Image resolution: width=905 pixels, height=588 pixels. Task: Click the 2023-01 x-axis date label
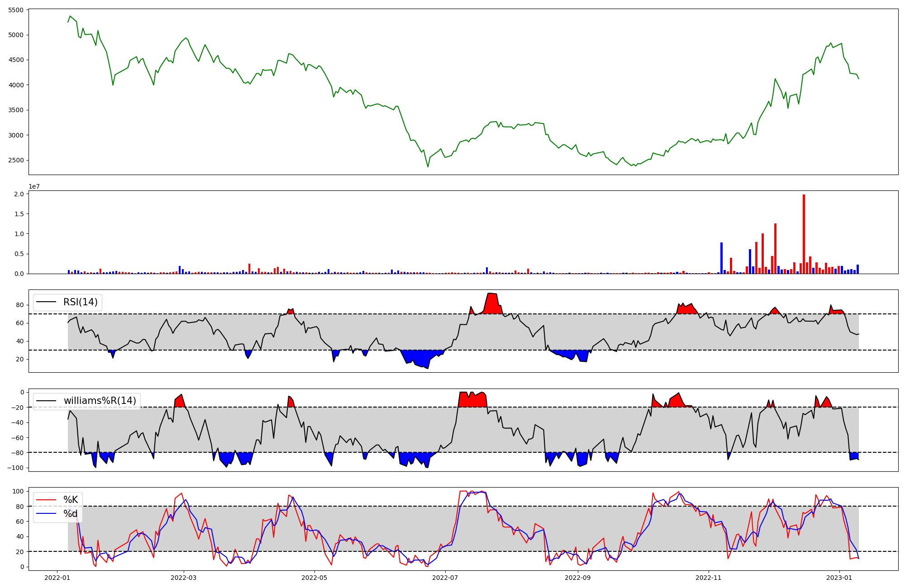[839, 578]
